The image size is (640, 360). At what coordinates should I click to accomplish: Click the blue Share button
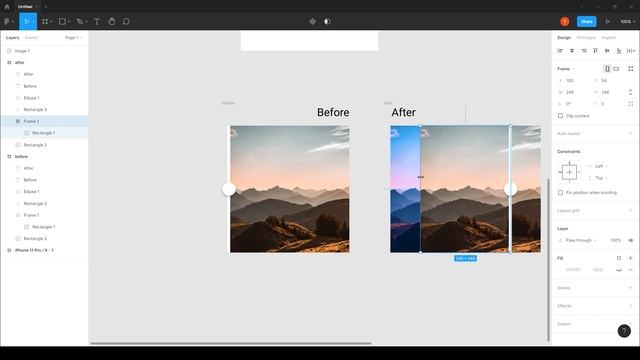[587, 22]
